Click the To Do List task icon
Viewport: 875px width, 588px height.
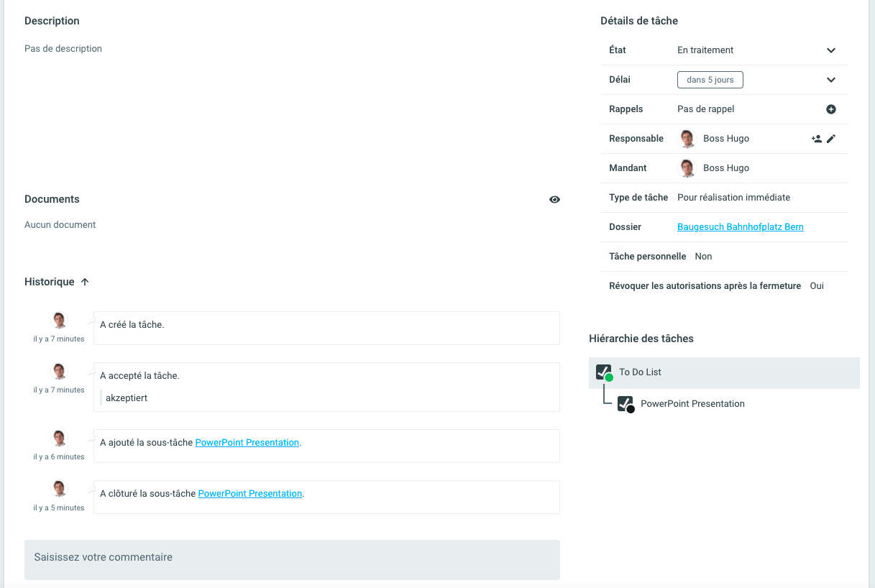tap(604, 372)
